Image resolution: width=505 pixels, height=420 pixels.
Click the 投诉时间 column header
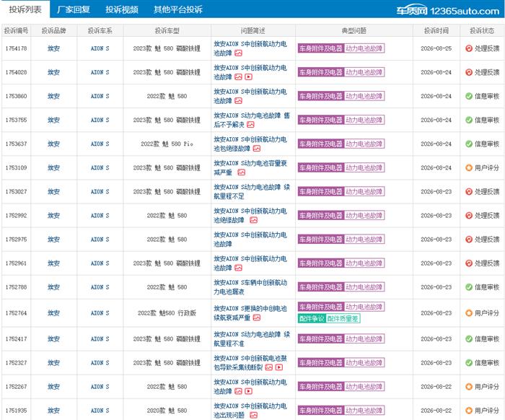point(436,30)
